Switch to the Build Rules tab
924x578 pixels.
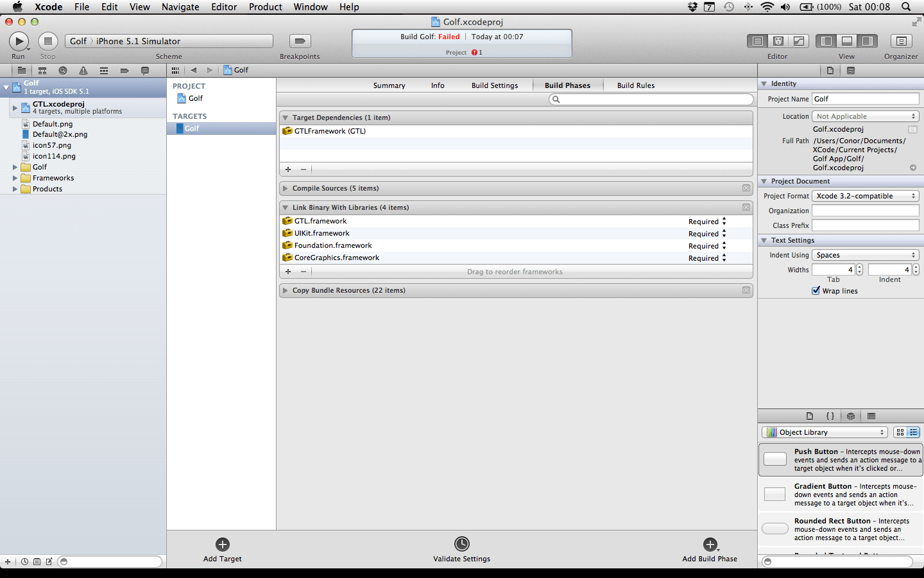(x=636, y=85)
